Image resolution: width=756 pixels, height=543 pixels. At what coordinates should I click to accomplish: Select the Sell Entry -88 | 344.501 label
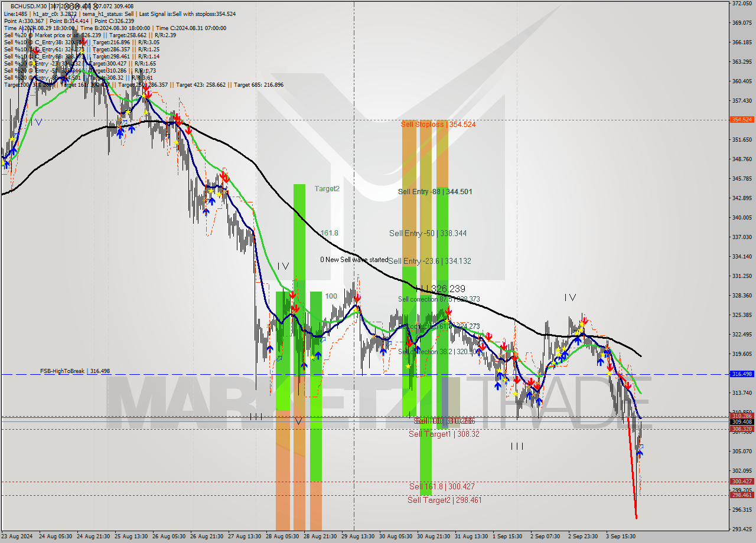[435, 191]
